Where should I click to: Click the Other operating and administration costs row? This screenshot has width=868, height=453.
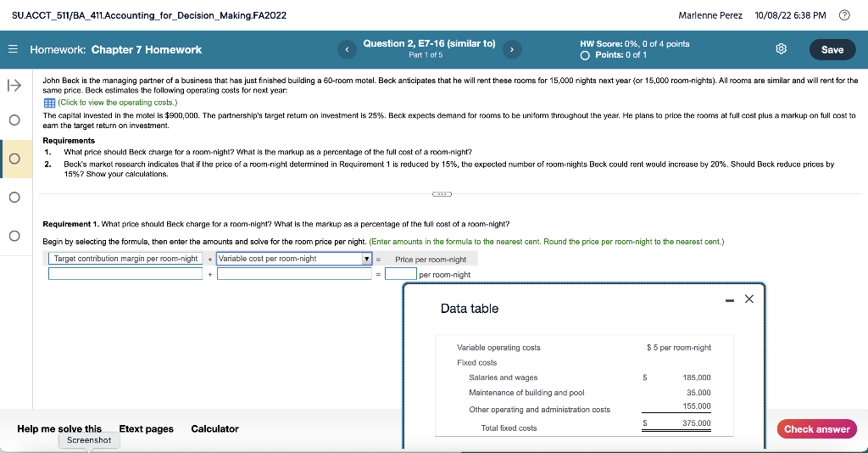(540, 410)
